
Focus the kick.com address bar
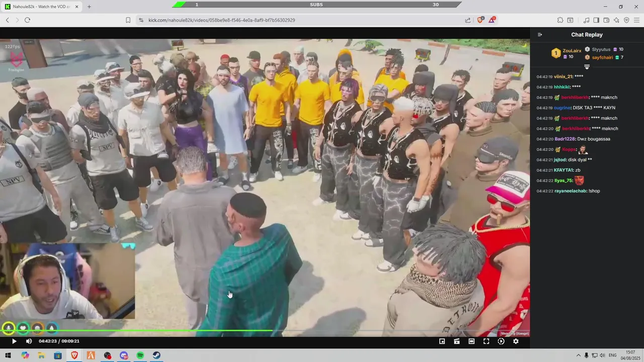(302, 20)
